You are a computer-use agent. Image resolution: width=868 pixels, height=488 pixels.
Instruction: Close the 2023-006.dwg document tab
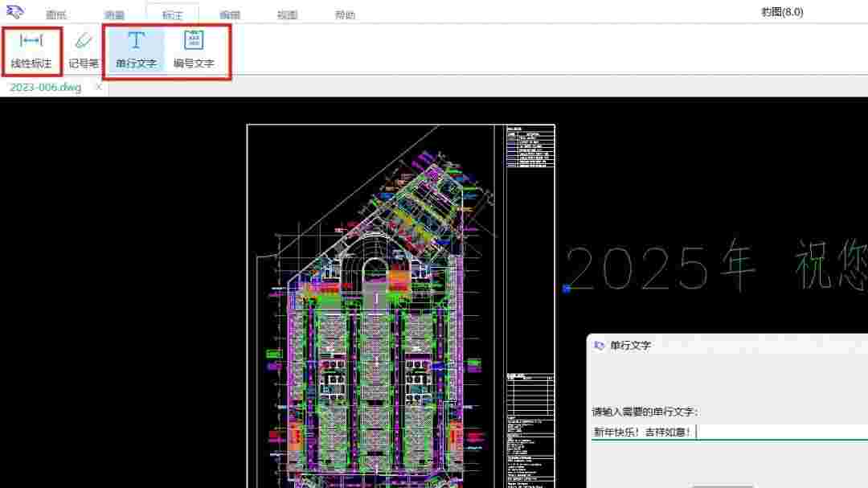click(x=99, y=87)
